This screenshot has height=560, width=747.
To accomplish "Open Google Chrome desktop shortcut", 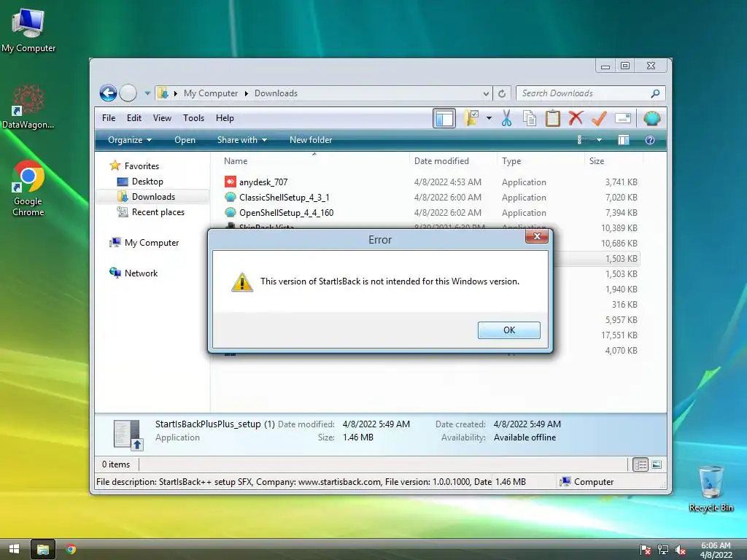I will (x=28, y=189).
